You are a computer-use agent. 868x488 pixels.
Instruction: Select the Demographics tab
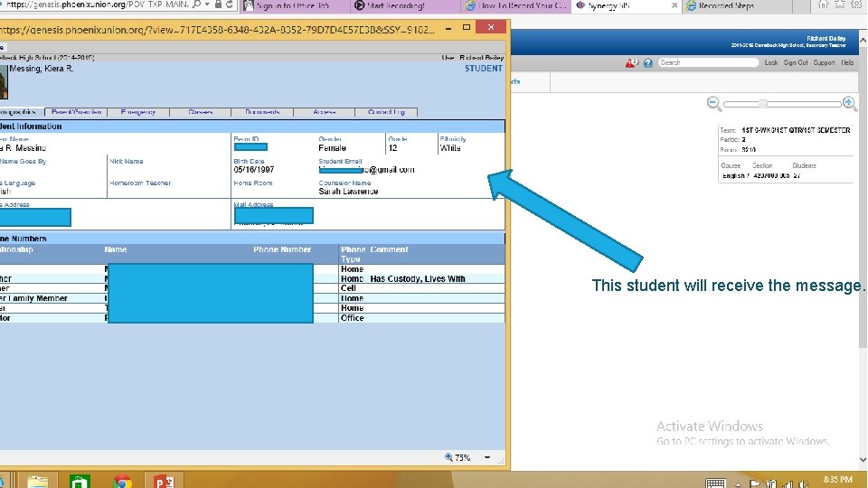coord(21,112)
